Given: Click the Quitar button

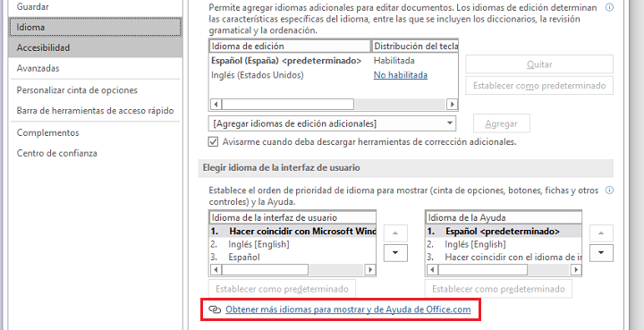Looking at the screenshot, I should point(539,64).
